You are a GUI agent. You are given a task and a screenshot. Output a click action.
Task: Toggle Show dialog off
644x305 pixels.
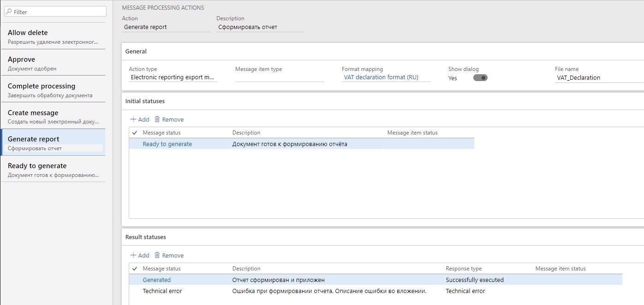481,78
